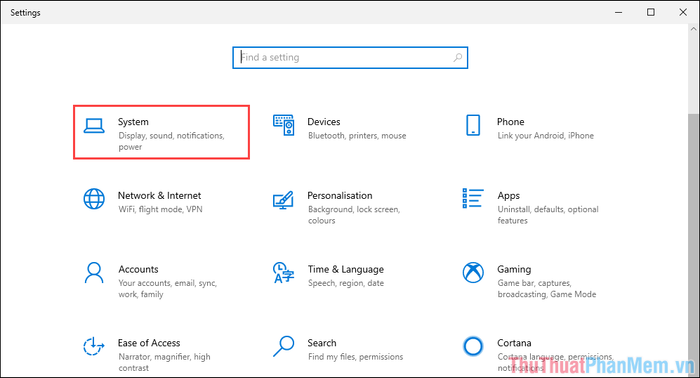
Task: Click the Gaming Xbox icon
Action: (x=473, y=273)
